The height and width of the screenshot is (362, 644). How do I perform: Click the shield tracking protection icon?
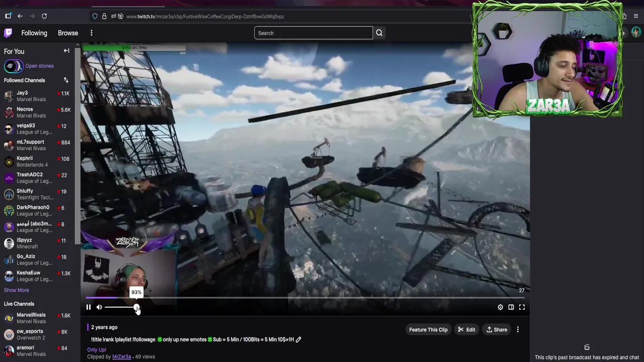point(95,16)
